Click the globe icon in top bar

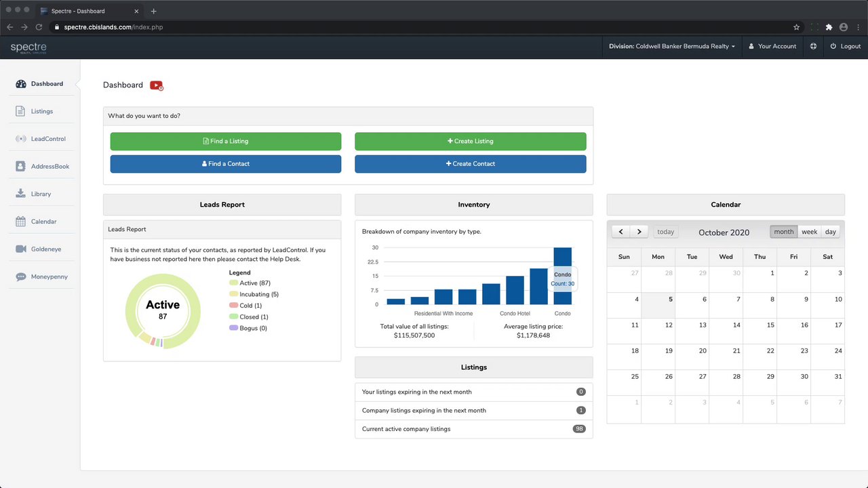point(813,46)
